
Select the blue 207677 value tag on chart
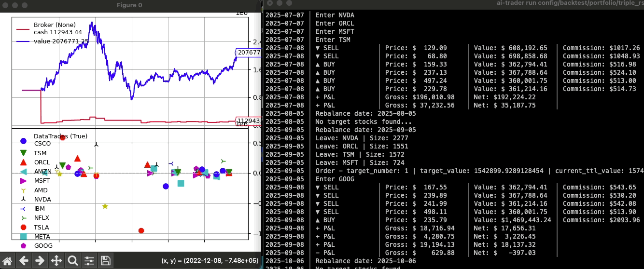tap(248, 53)
